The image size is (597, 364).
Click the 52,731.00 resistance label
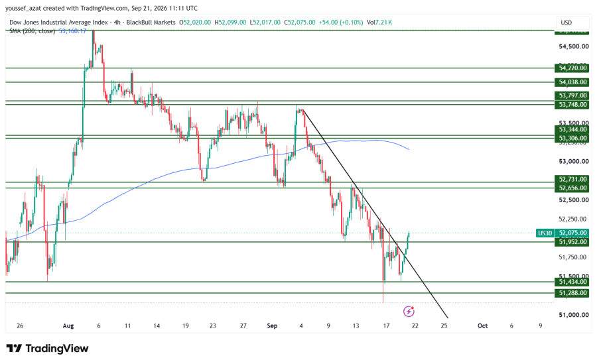pyautogui.click(x=572, y=179)
